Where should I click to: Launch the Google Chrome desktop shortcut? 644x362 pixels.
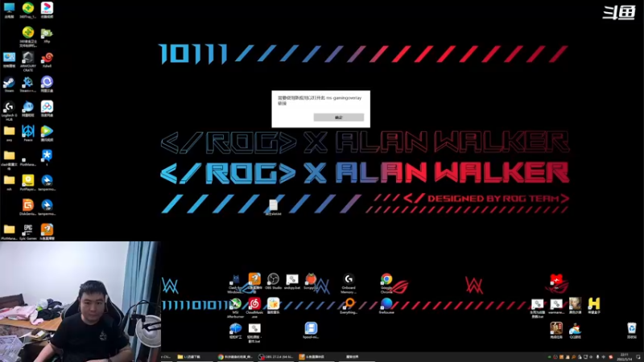click(x=386, y=283)
